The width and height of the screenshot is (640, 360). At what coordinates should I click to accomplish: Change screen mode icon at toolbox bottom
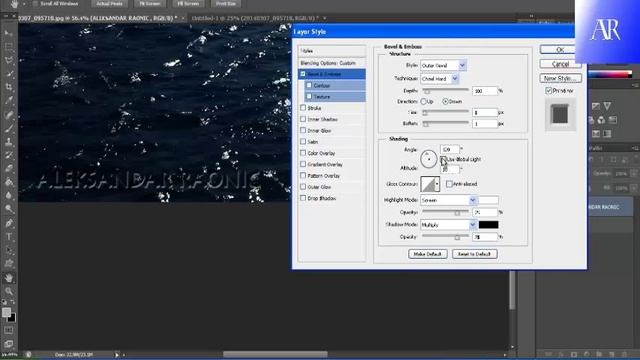[9, 344]
